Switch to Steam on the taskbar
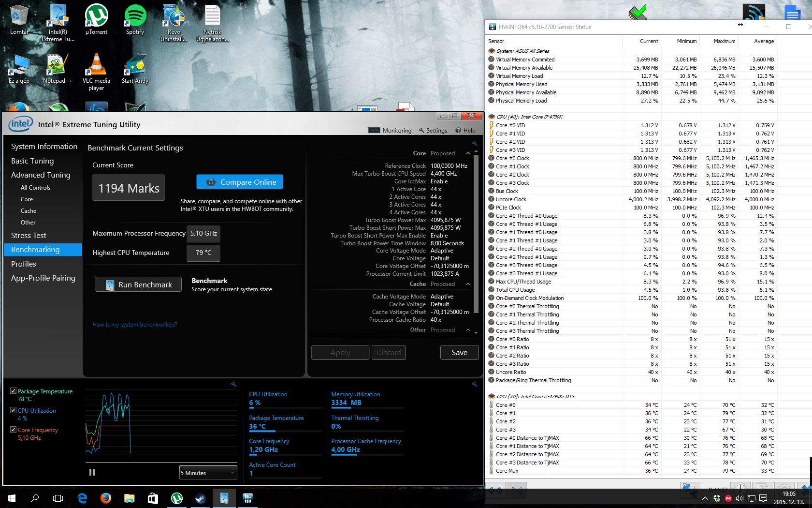 [200, 498]
